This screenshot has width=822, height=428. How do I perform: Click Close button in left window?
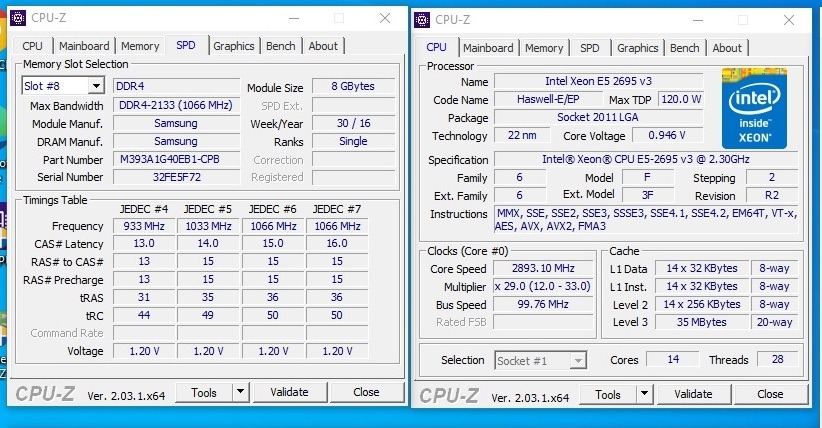[x=366, y=392]
